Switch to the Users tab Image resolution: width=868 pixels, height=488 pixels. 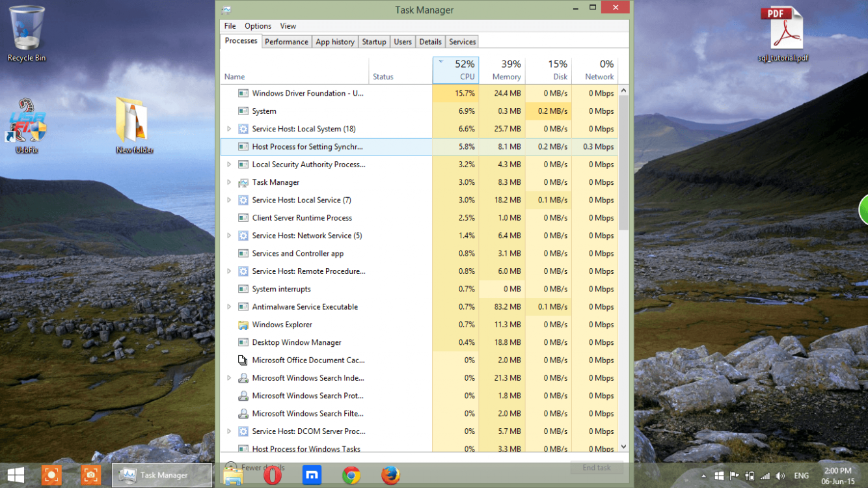coord(403,42)
